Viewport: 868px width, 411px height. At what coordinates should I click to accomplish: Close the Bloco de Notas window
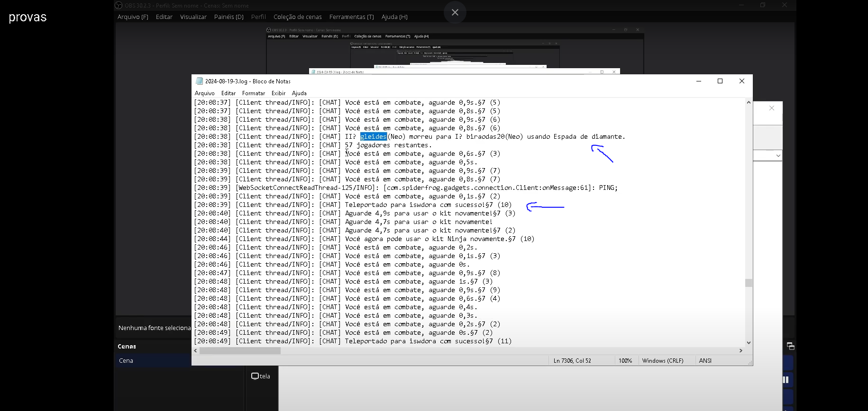(x=742, y=81)
